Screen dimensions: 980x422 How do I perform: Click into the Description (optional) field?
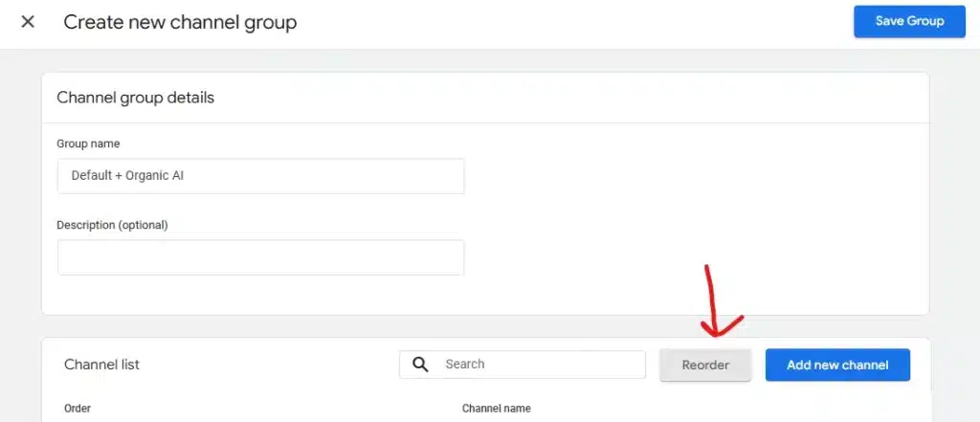pos(260,257)
